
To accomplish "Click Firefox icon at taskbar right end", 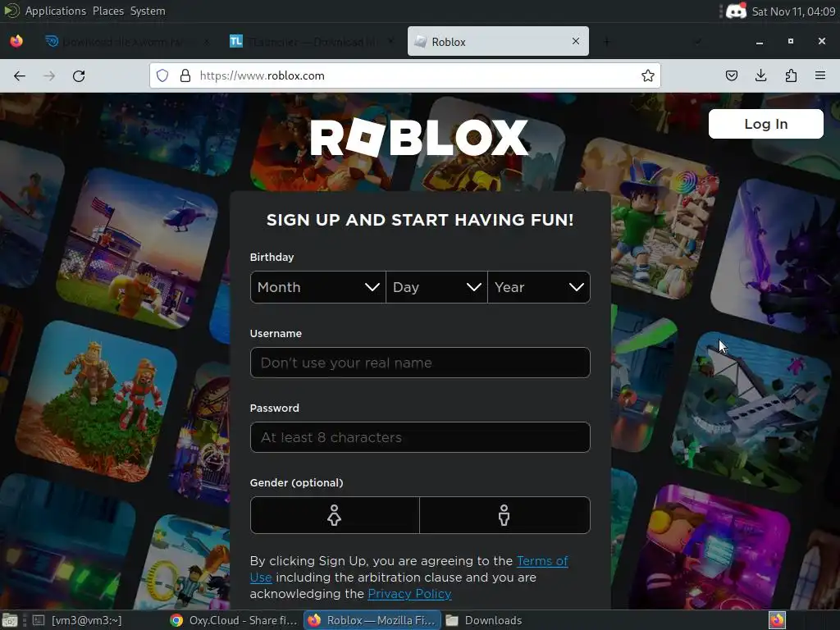I will (778, 620).
